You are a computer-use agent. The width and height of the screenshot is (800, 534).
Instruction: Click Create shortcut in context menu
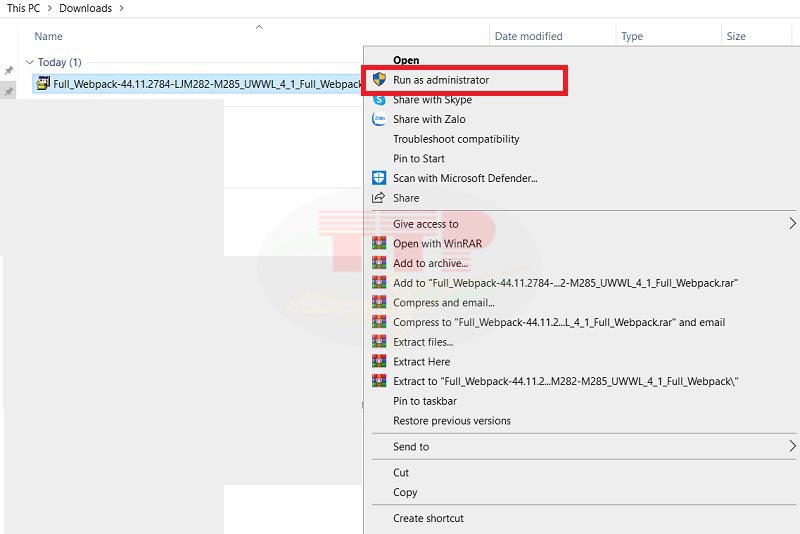pos(428,518)
